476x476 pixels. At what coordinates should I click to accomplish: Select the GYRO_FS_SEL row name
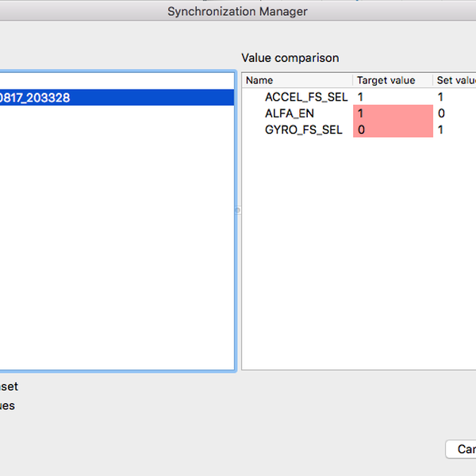(x=303, y=129)
